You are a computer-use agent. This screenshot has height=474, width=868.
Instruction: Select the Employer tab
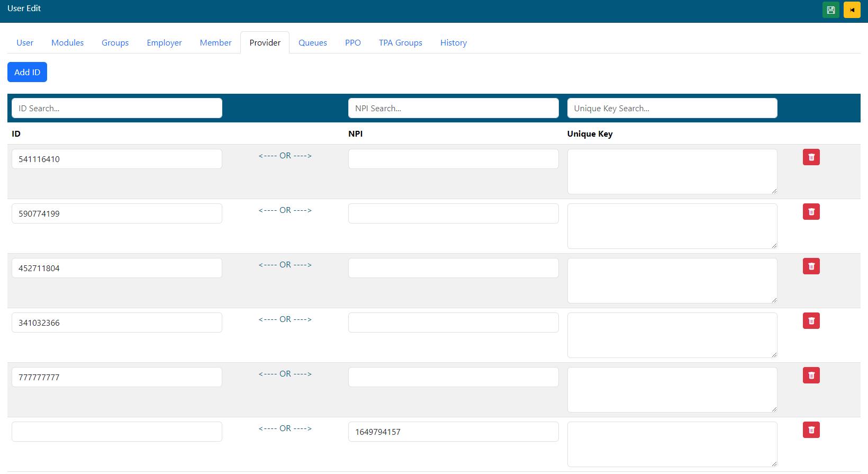pyautogui.click(x=164, y=43)
